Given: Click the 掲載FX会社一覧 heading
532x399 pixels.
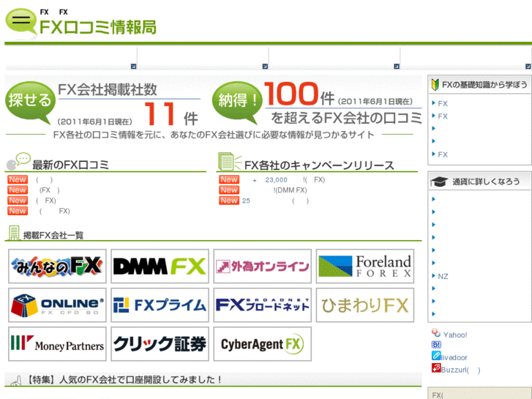Looking at the screenshot, I should tap(53, 235).
